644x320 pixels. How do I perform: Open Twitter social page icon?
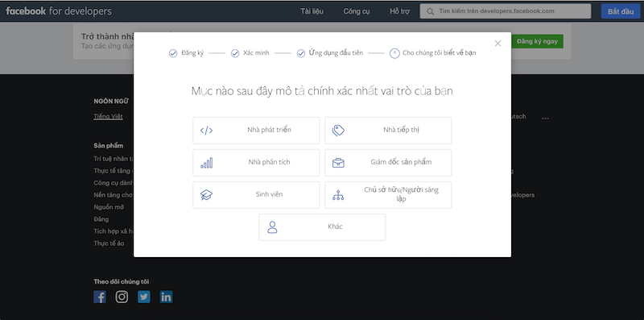point(144,297)
